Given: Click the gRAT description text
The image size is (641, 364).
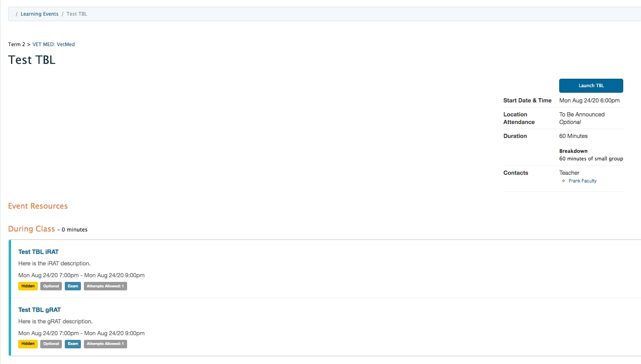Looking at the screenshot, I should pos(55,321).
